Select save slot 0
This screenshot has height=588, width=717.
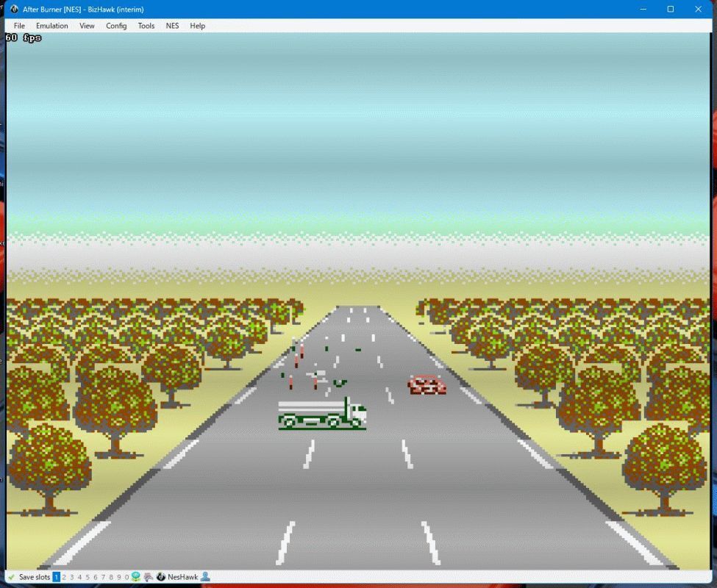126,577
